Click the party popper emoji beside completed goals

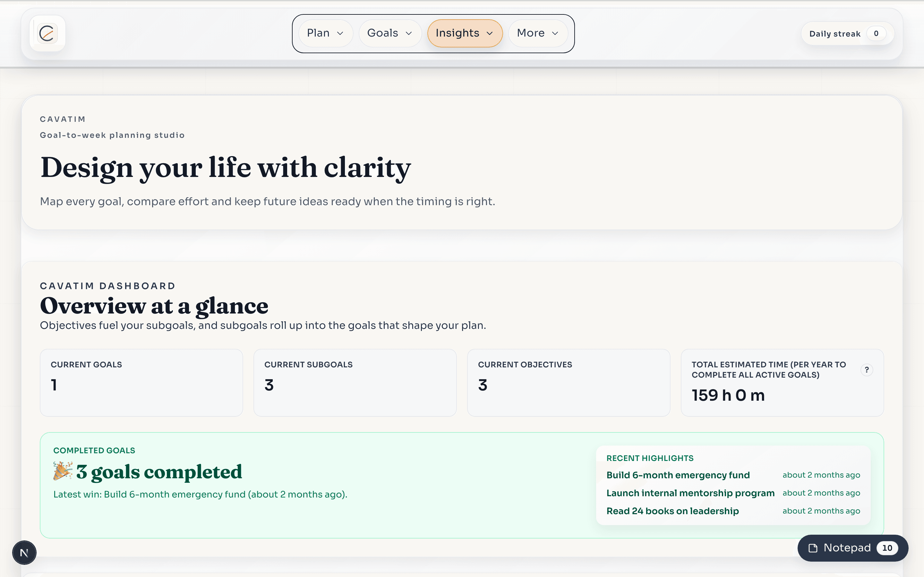click(63, 472)
